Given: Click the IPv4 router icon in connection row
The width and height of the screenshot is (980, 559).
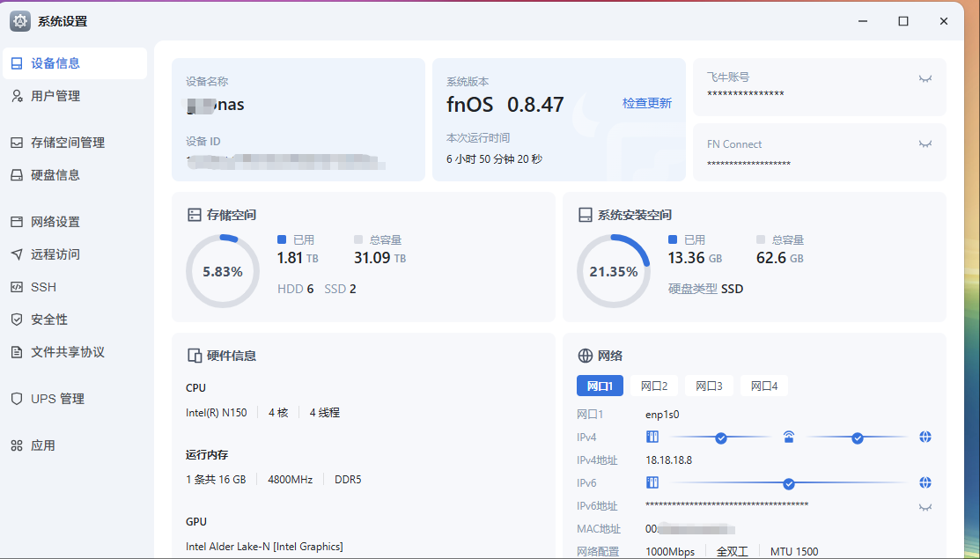Looking at the screenshot, I should pos(789,437).
